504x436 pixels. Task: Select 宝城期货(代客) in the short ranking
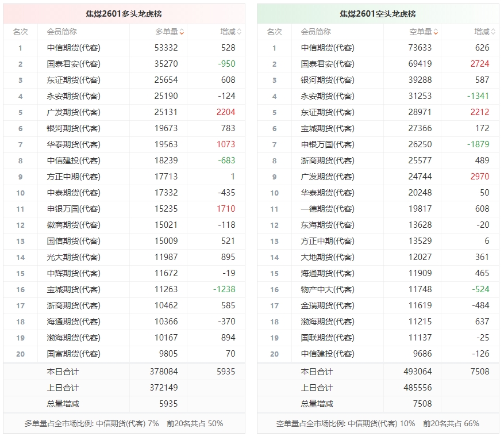coord(328,128)
